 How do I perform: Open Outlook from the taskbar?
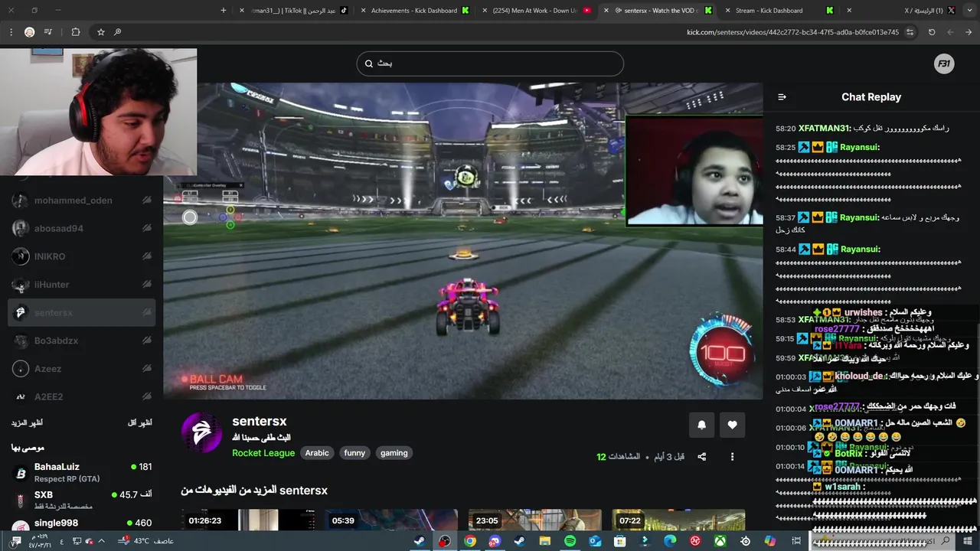(x=595, y=541)
